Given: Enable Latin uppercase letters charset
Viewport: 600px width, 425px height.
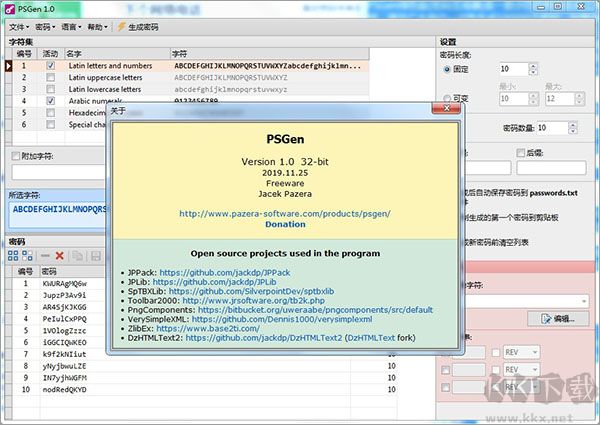Looking at the screenshot, I should [51, 78].
